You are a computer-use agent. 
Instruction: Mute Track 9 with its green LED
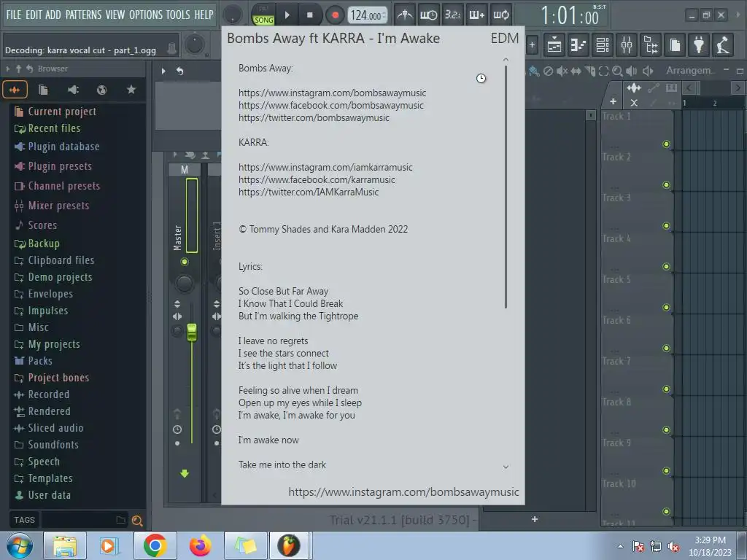(x=666, y=470)
